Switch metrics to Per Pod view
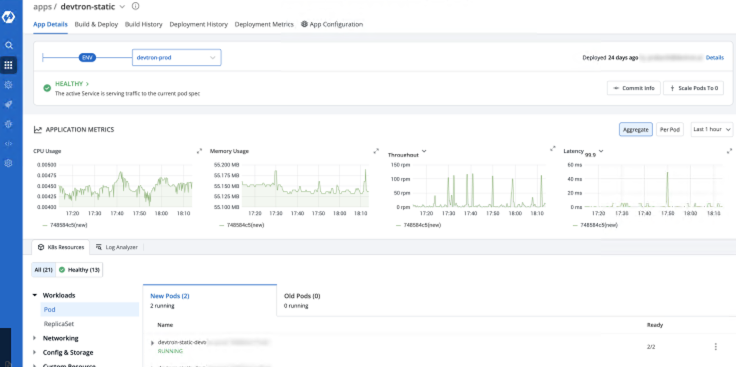This screenshot has width=736, height=367. (669, 130)
